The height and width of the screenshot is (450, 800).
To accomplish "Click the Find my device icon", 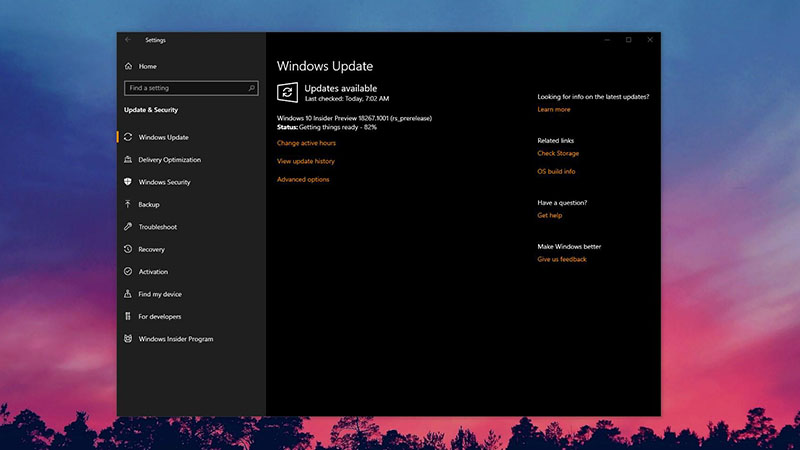I will tap(128, 294).
